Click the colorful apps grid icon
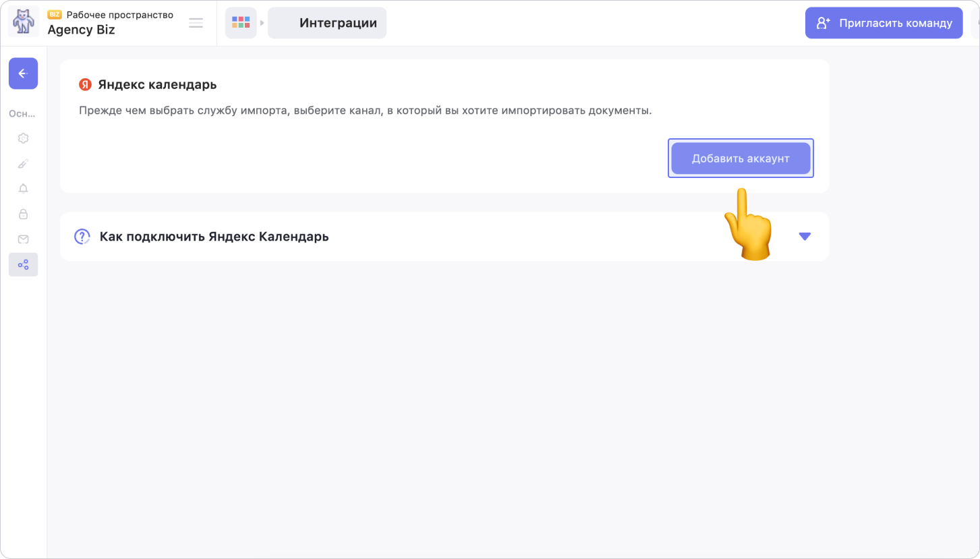980x559 pixels. [241, 23]
